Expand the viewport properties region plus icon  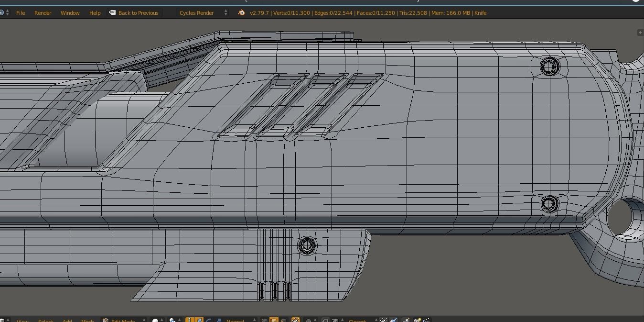click(x=640, y=33)
